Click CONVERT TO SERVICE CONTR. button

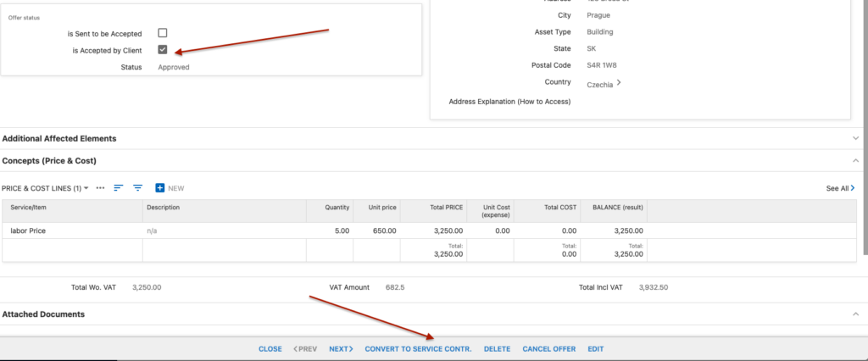418,349
